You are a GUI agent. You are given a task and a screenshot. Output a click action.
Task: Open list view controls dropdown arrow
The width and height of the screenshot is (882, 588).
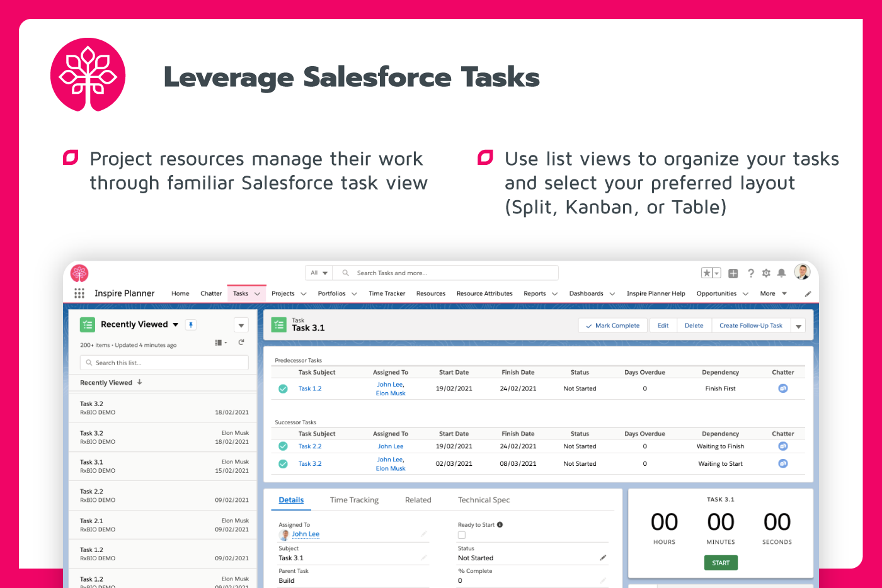coord(241,325)
